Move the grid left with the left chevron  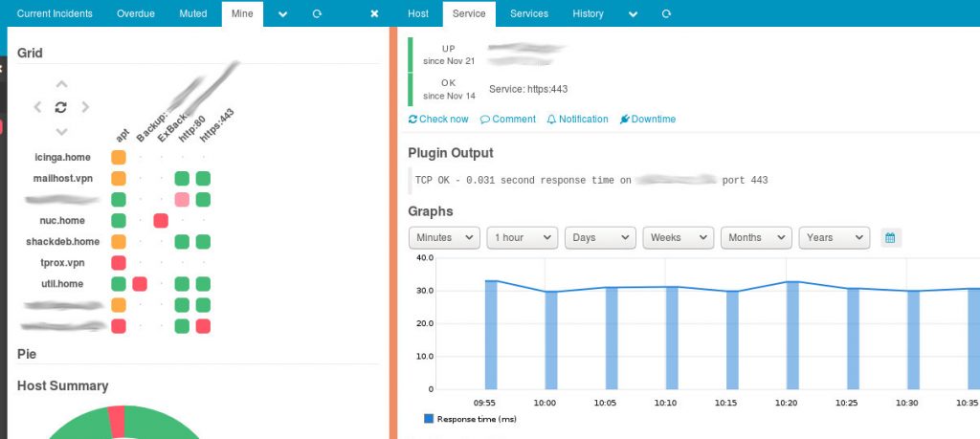click(37, 107)
